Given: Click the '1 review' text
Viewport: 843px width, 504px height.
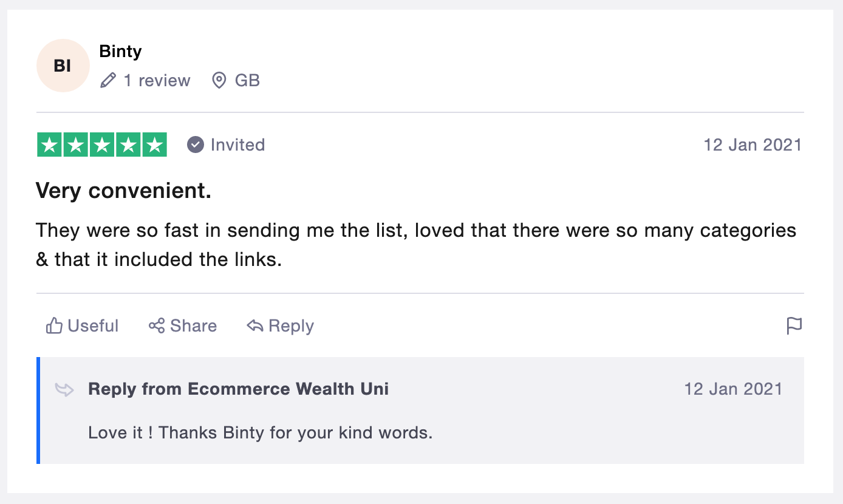Looking at the screenshot, I should 157,80.
